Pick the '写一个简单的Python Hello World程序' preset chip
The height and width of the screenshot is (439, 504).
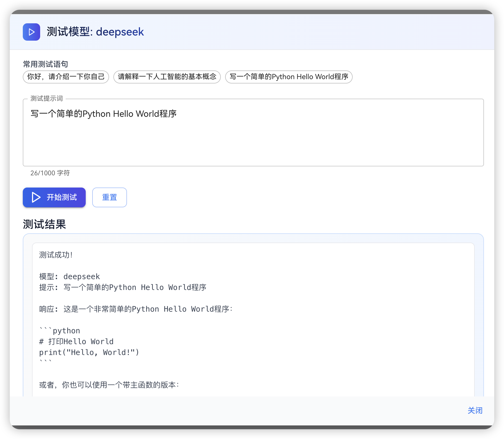[x=289, y=77]
